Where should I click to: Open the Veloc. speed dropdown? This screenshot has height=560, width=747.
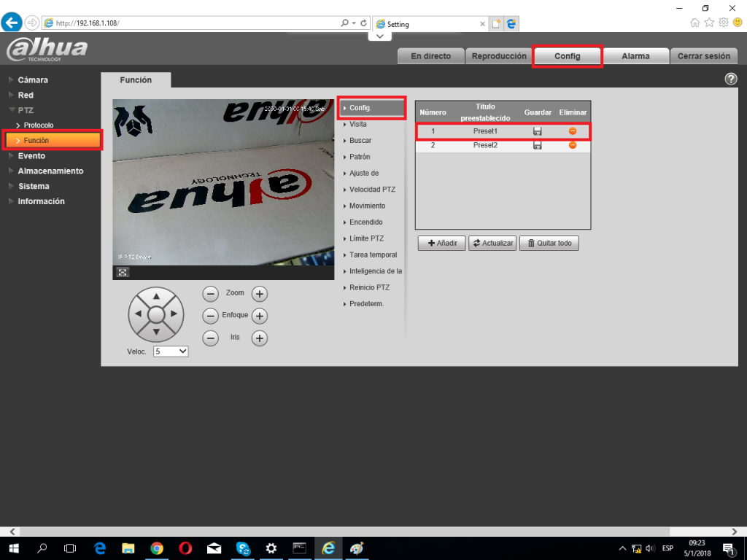(x=171, y=351)
